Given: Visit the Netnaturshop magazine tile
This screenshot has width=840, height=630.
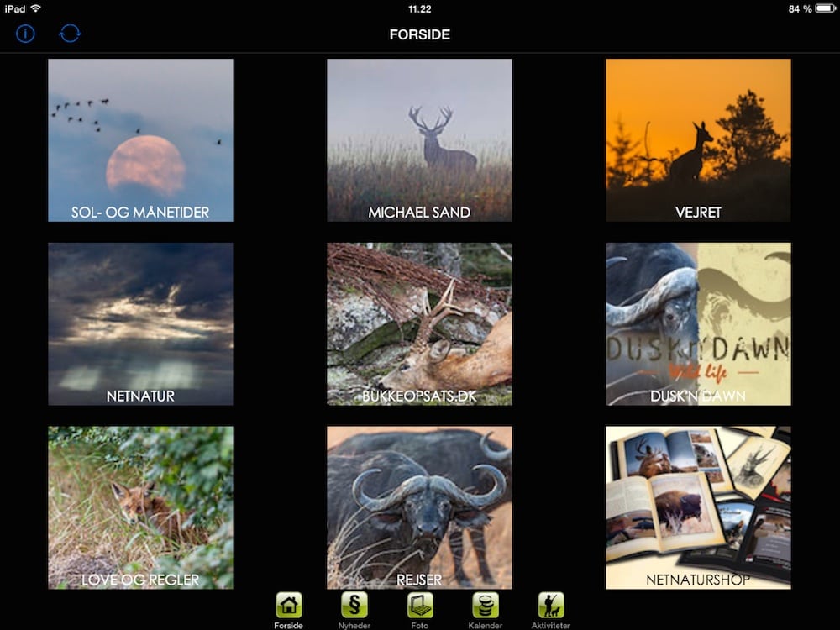Looking at the screenshot, I should coord(698,507).
